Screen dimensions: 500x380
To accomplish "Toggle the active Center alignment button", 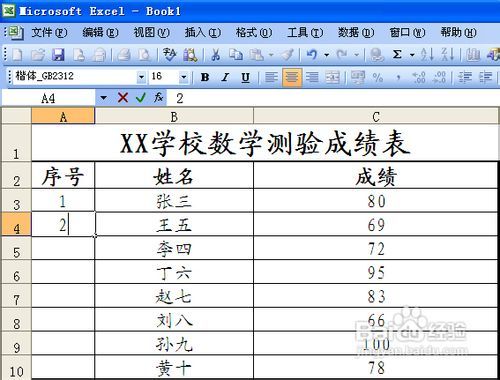I will tap(292, 78).
